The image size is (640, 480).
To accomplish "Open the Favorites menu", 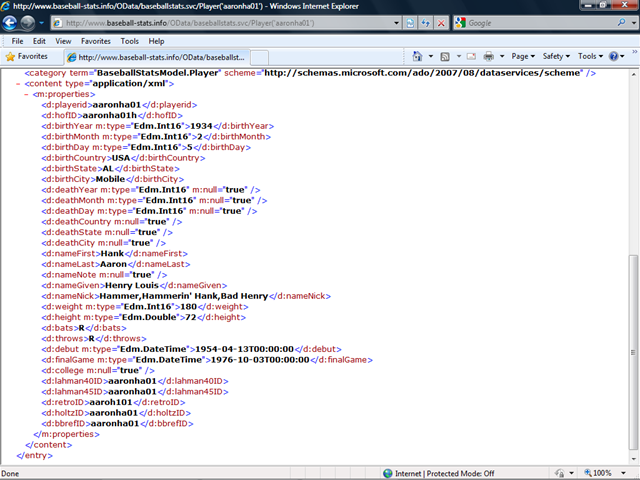I will [96, 41].
